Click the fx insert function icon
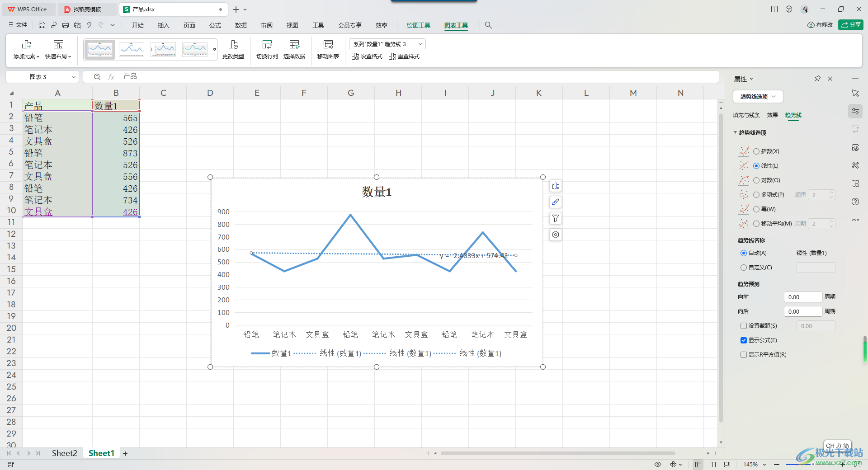The image size is (868, 470). pyautogui.click(x=111, y=77)
